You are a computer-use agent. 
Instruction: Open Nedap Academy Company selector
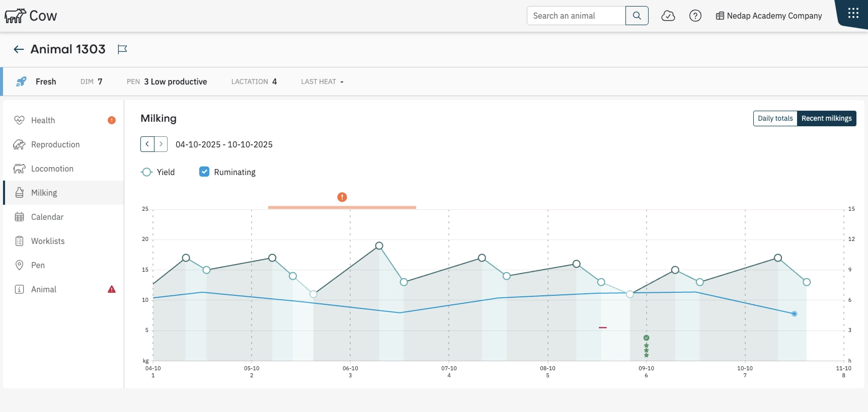pos(769,16)
